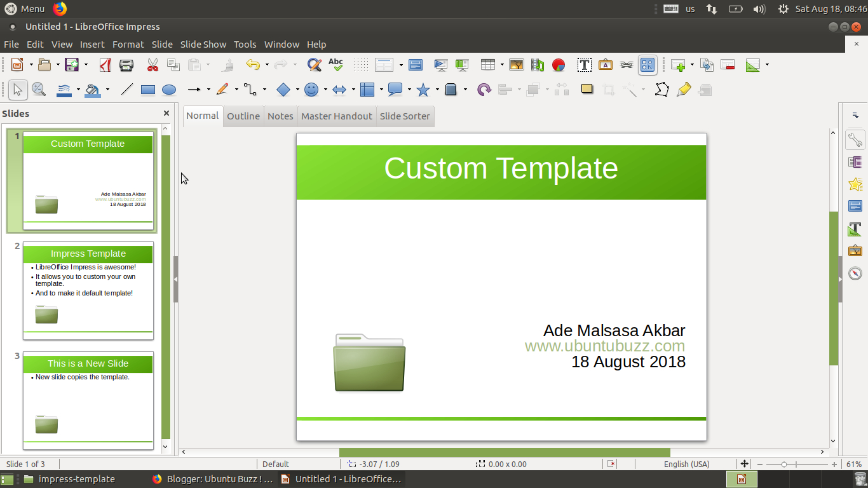Switch to Master Handout tab

tap(337, 116)
